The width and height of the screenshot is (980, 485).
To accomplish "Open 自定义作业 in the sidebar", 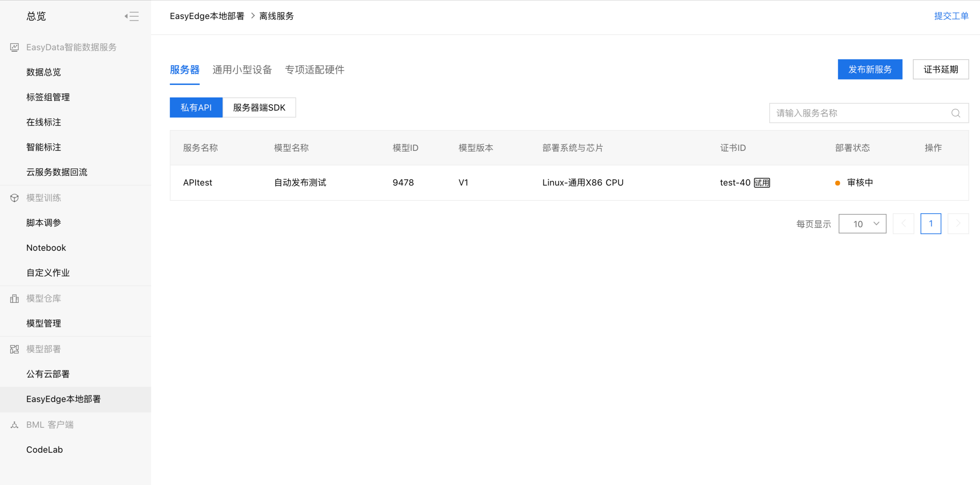I will pos(48,273).
